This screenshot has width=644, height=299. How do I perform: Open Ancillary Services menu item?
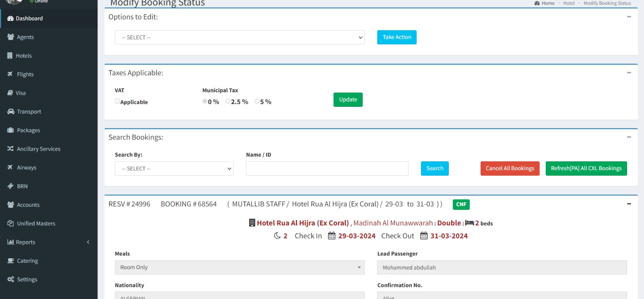pyautogui.click(x=39, y=149)
